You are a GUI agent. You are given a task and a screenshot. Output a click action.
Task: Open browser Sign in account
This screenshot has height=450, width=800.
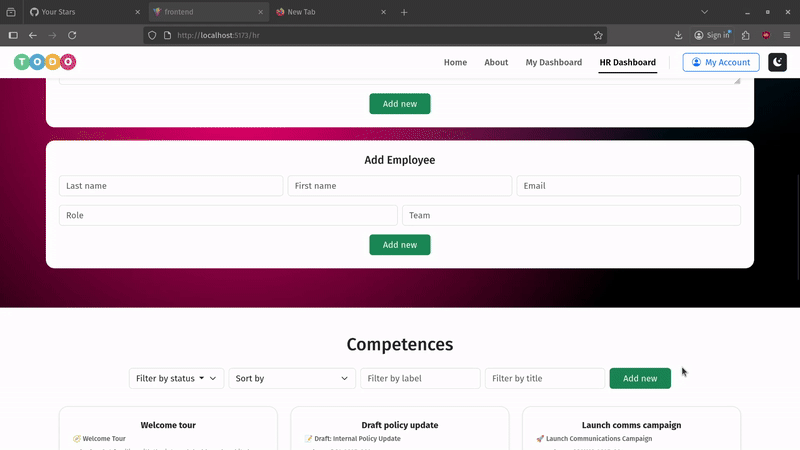click(x=713, y=35)
